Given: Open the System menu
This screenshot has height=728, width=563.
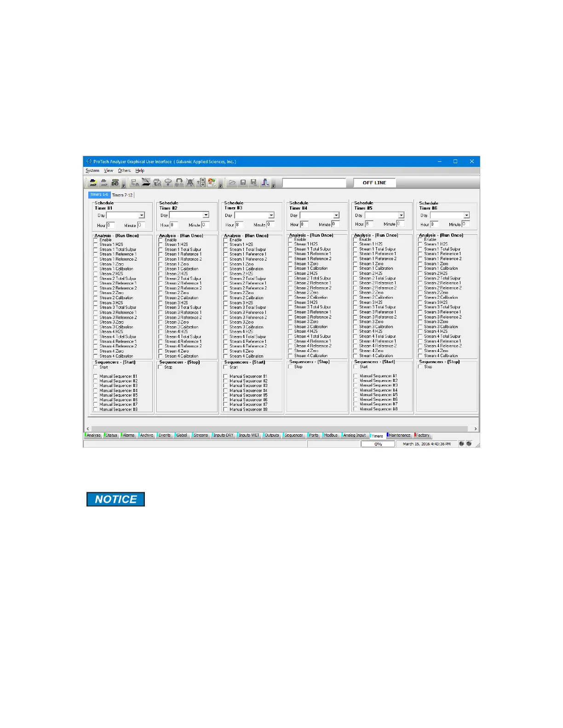Looking at the screenshot, I should (x=92, y=171).
